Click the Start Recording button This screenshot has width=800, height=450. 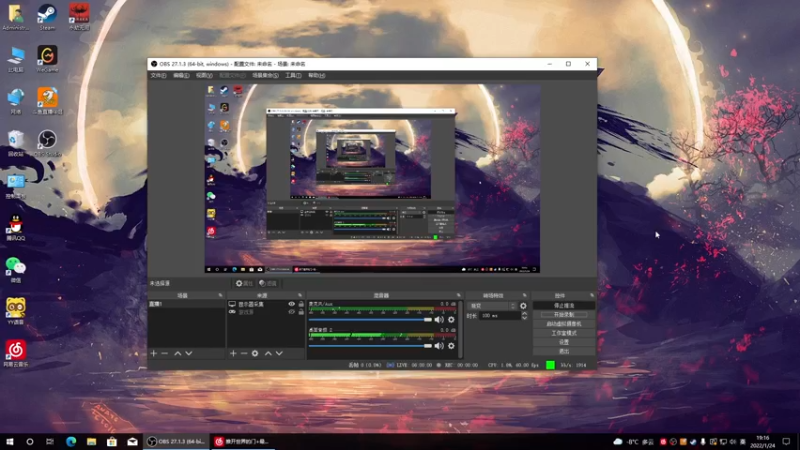[563, 314]
